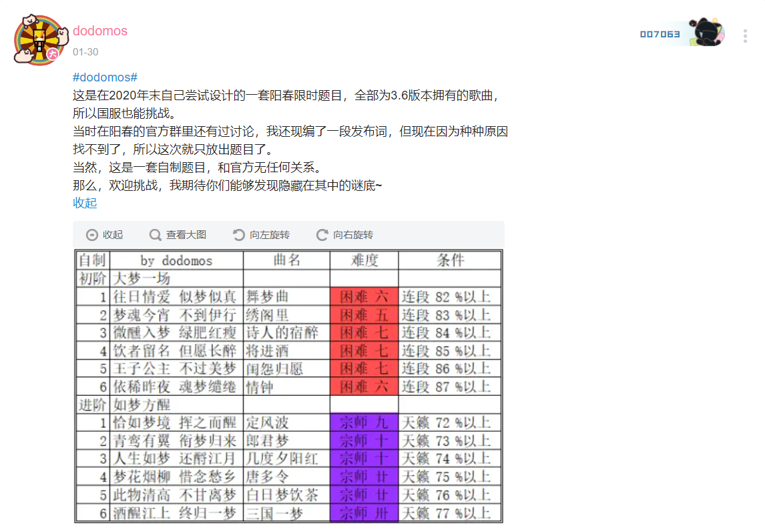
Task: Click the purple 宗师 卅 difficulty cell
Action: click(364, 513)
